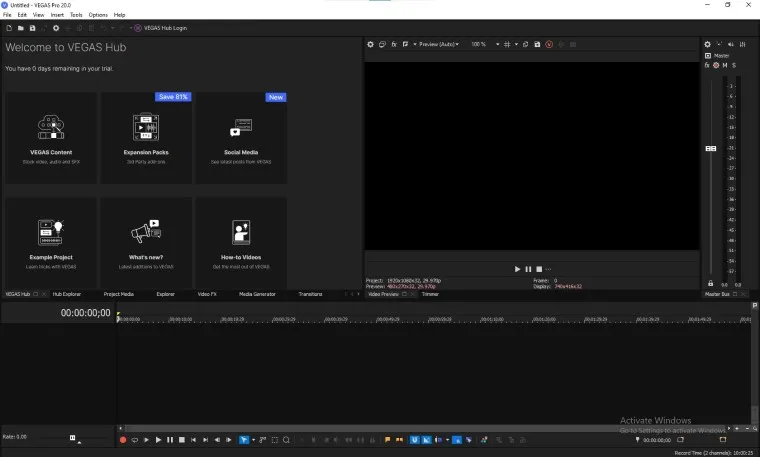
Task: Open the Help menu
Action: click(x=119, y=15)
